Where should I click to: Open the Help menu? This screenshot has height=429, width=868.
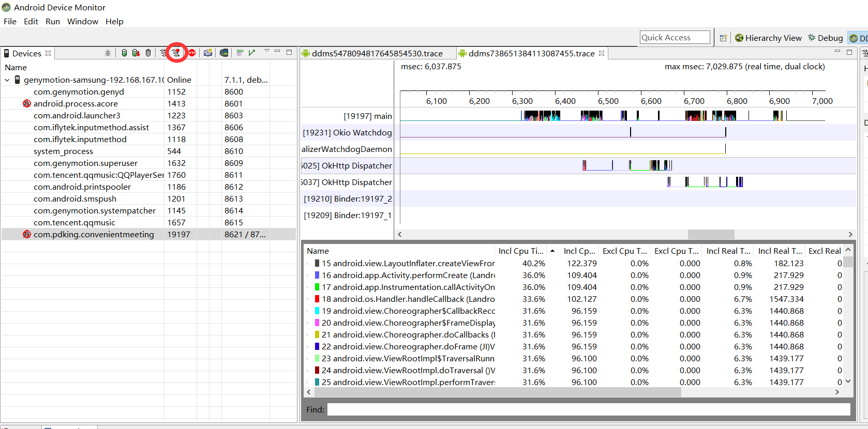pyautogui.click(x=114, y=21)
